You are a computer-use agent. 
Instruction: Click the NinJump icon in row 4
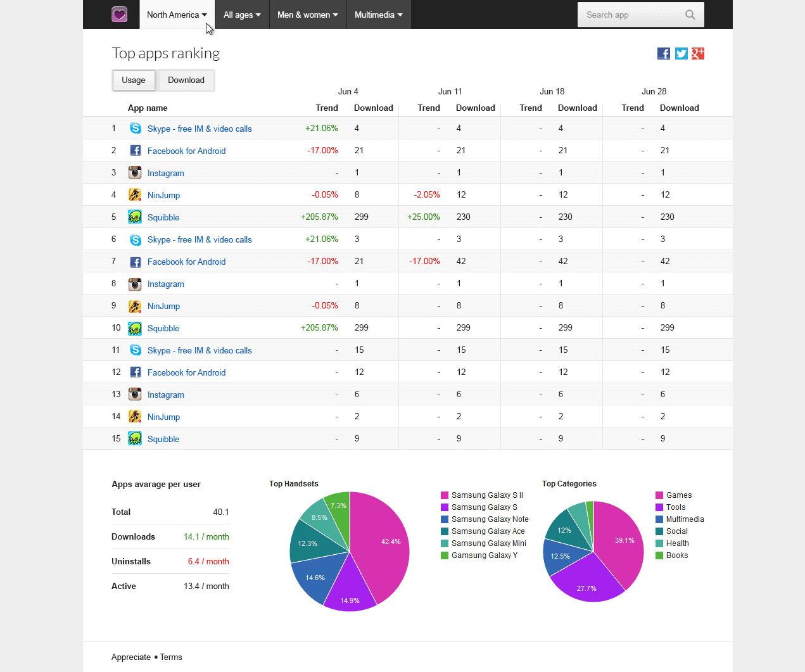135,195
